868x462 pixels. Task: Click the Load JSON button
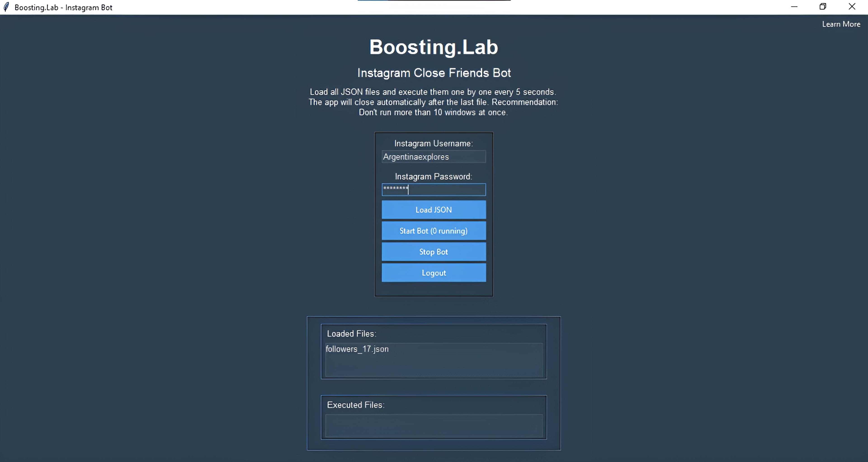[x=434, y=210]
